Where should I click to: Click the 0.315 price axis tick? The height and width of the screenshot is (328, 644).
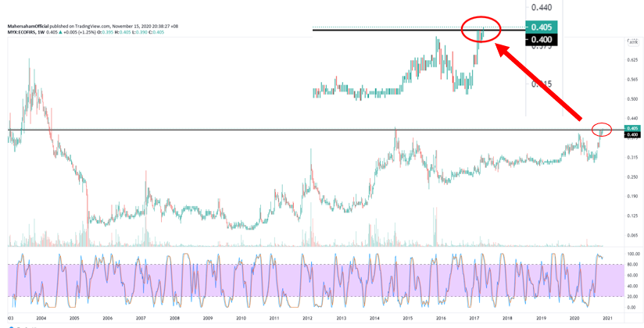(631, 158)
